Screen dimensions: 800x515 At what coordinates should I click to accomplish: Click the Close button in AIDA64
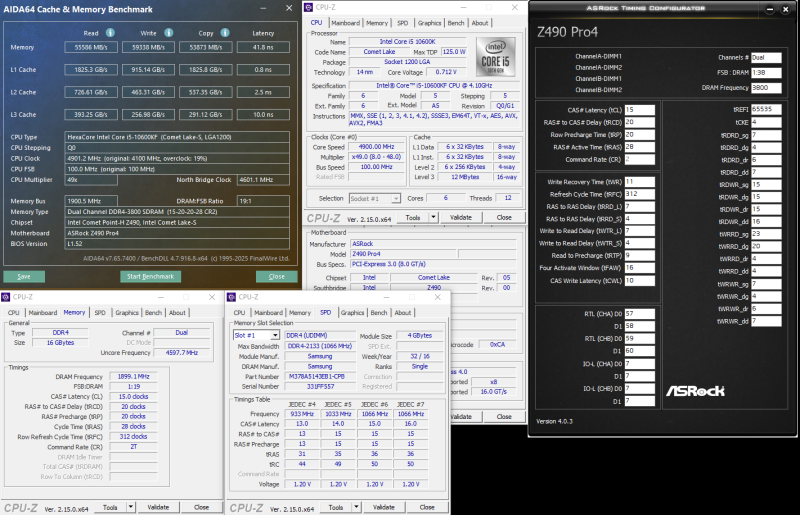coord(277,277)
